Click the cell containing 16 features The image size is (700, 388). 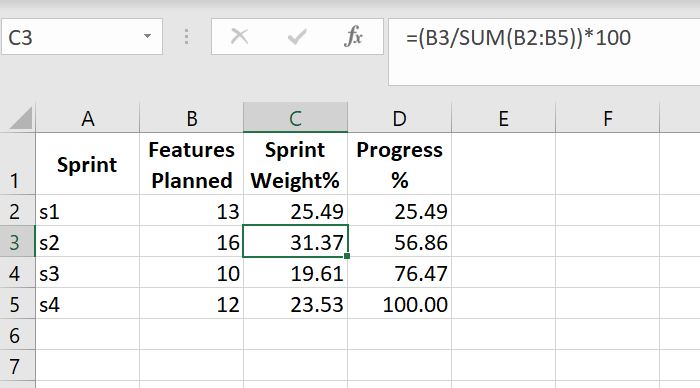point(192,242)
